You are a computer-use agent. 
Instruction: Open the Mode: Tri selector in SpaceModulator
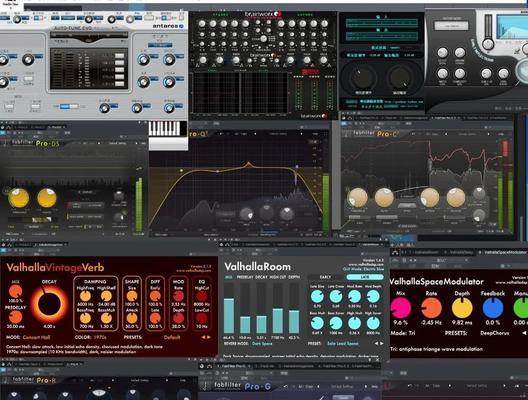pyautogui.click(x=403, y=333)
